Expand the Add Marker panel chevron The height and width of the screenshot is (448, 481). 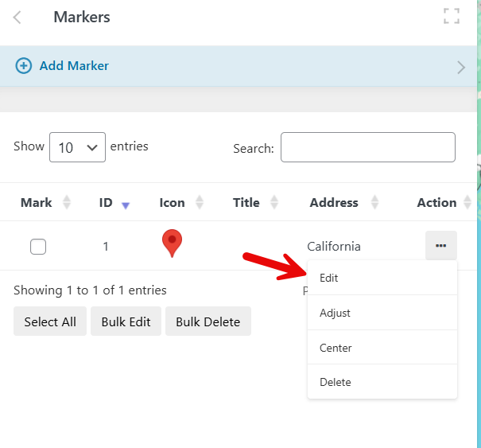click(x=460, y=67)
